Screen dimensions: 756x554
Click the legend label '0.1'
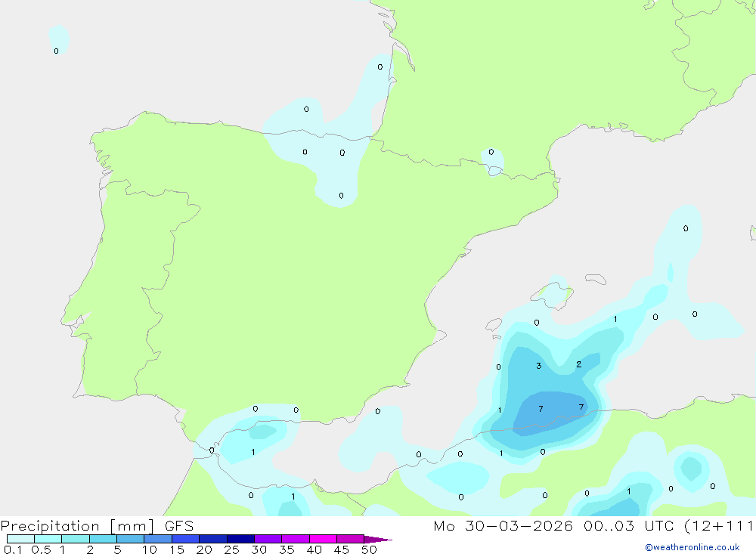[x=13, y=549]
